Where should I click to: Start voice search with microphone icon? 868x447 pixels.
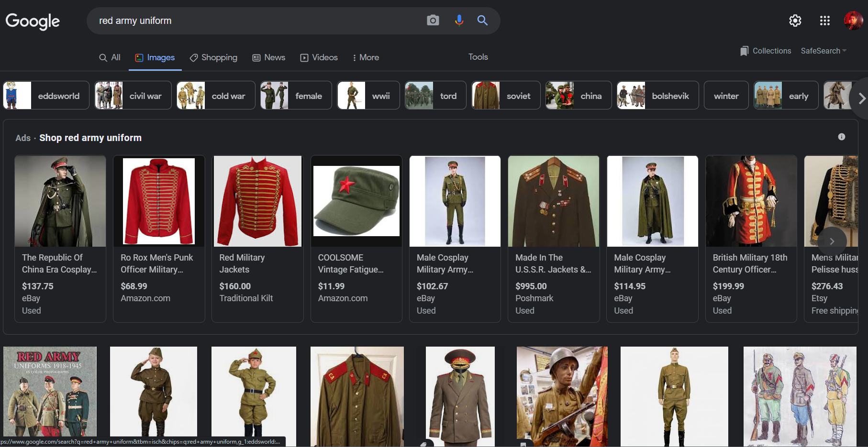(x=459, y=21)
